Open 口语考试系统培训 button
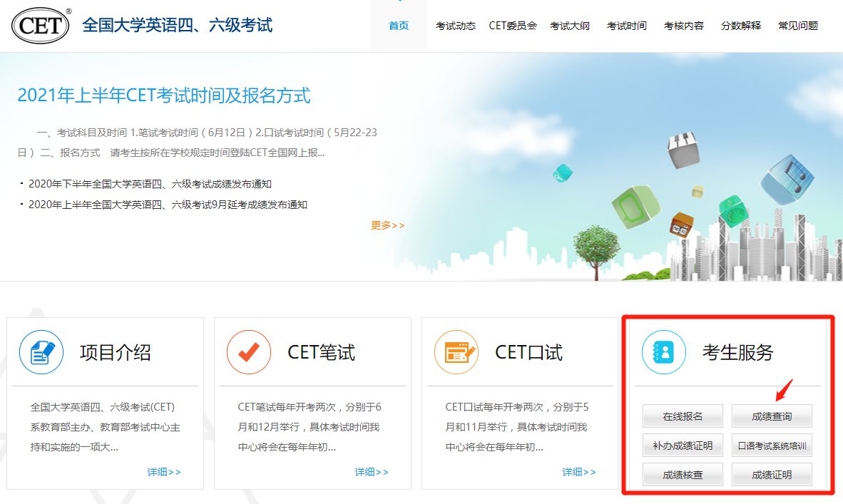 click(772, 446)
